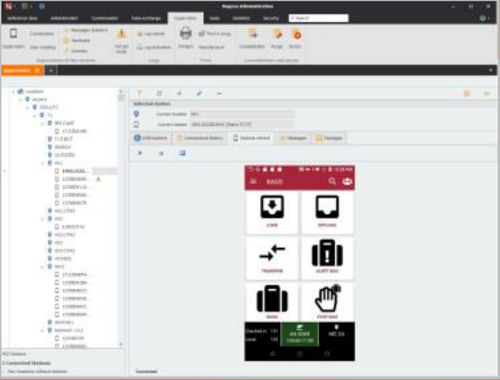
Task: Click the screen capture monitor icon
Action: point(182,153)
